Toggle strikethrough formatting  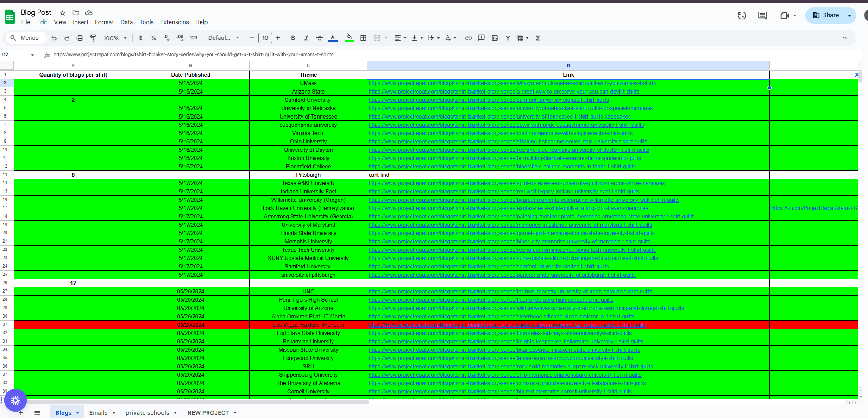320,38
